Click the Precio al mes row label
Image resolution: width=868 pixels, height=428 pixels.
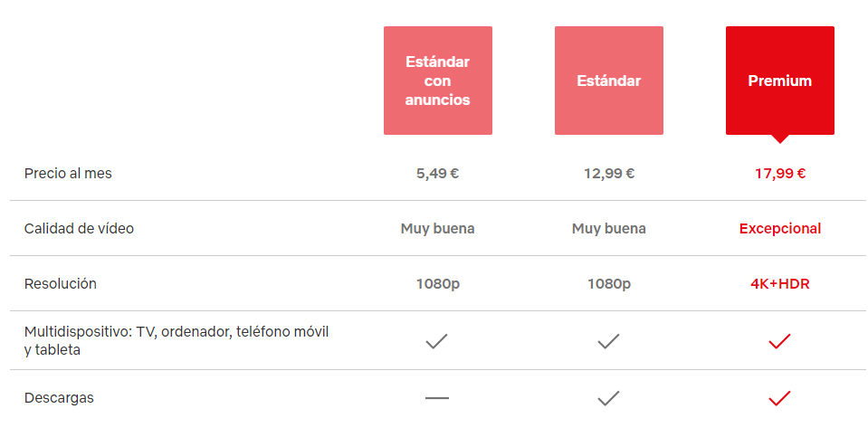click(68, 174)
